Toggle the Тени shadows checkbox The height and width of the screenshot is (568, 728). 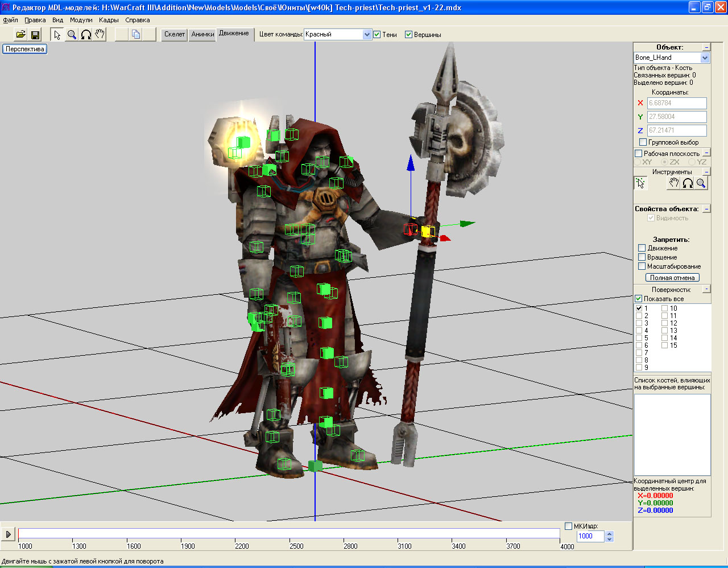coord(377,35)
